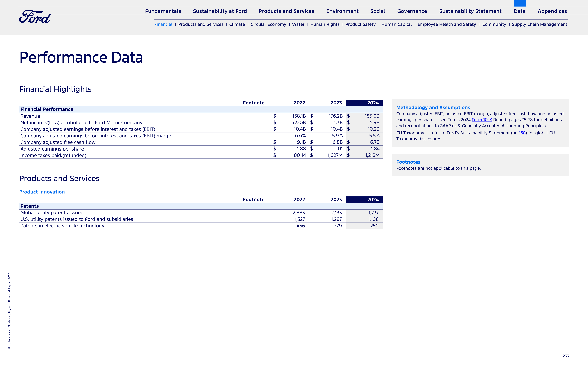Click the 1,218M income taxes value

[x=372, y=155]
